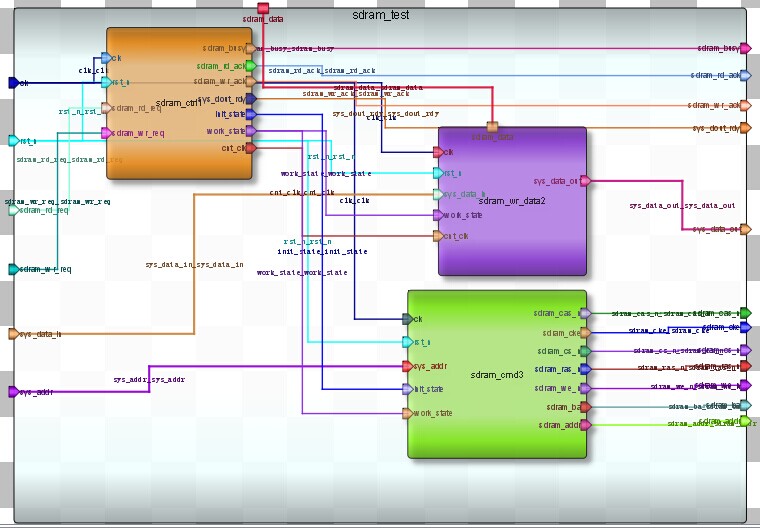This screenshot has width=760, height=528.
Task: Click the top-level sdram_wr_req input port
Action: coord(14,269)
